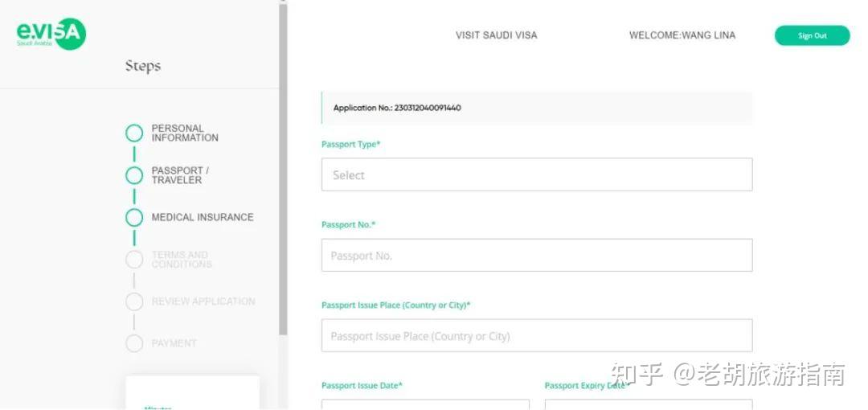The height and width of the screenshot is (410, 868).
Task: Click the Personal Information step circle
Action: tap(134, 133)
